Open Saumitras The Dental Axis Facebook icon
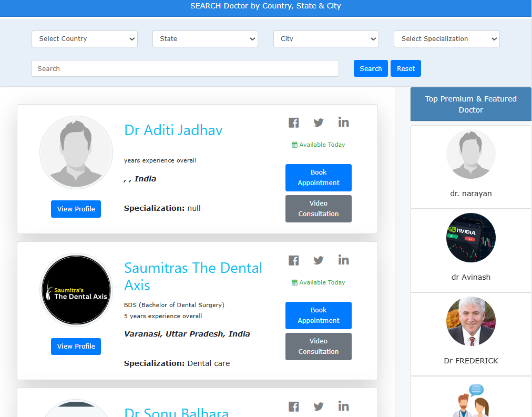This screenshot has height=417, width=532. [x=294, y=260]
